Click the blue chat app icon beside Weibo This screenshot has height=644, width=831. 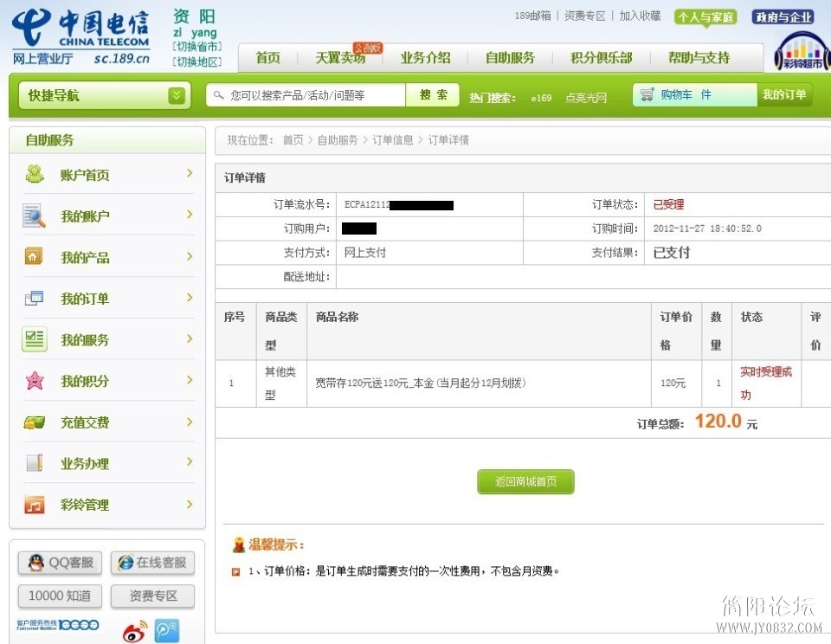[167, 631]
